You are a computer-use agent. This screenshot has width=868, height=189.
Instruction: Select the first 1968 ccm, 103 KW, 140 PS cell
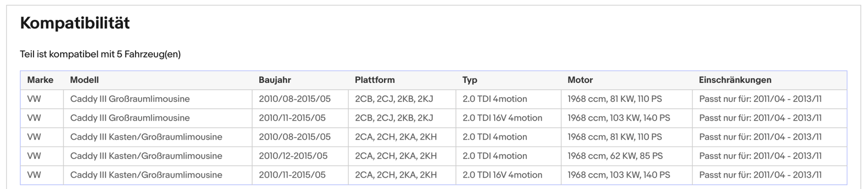[619, 118]
